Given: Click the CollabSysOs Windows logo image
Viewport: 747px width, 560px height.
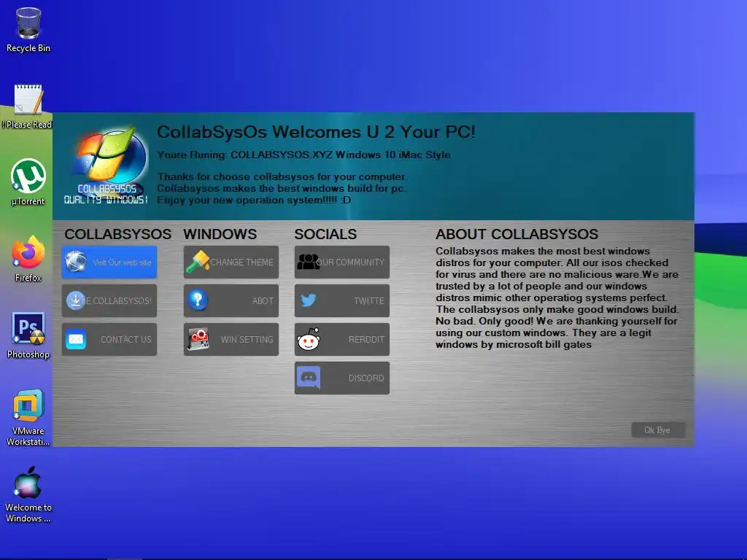Looking at the screenshot, I should [107, 166].
